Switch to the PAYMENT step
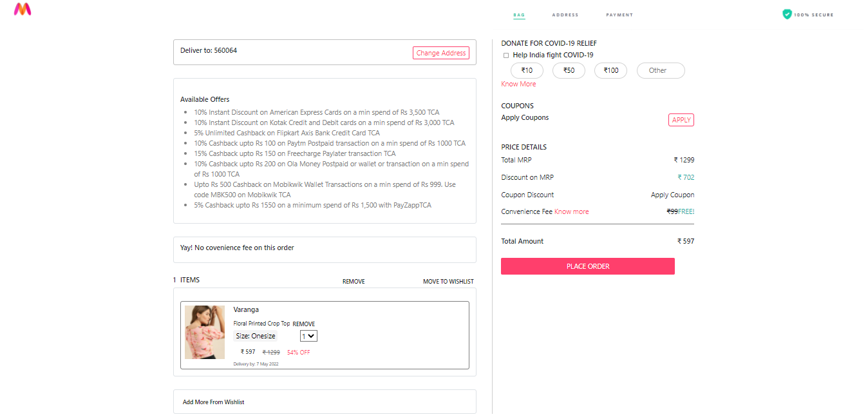 [619, 14]
